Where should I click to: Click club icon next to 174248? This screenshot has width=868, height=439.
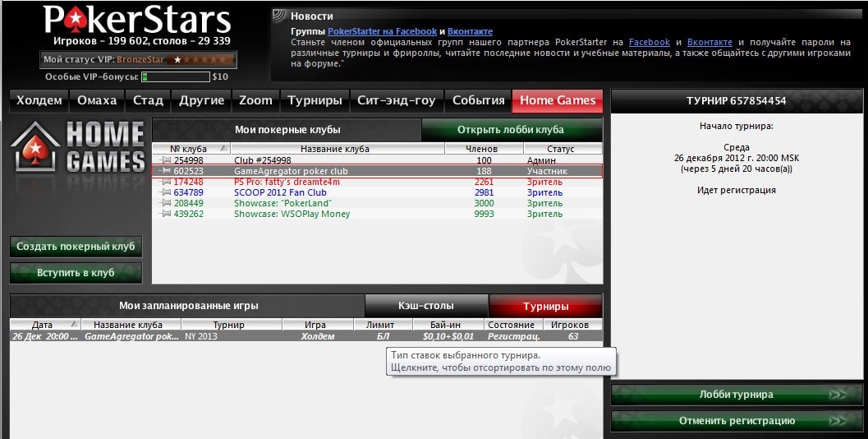[x=165, y=182]
